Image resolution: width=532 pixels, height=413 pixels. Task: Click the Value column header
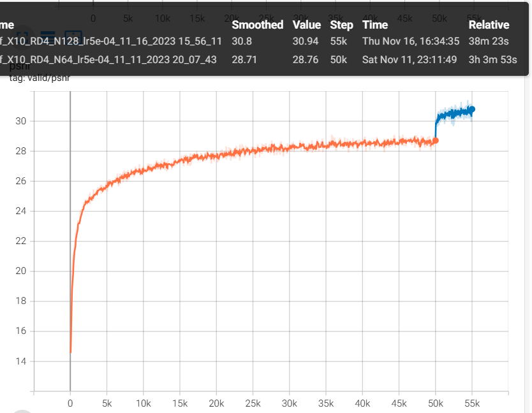pyautogui.click(x=306, y=25)
